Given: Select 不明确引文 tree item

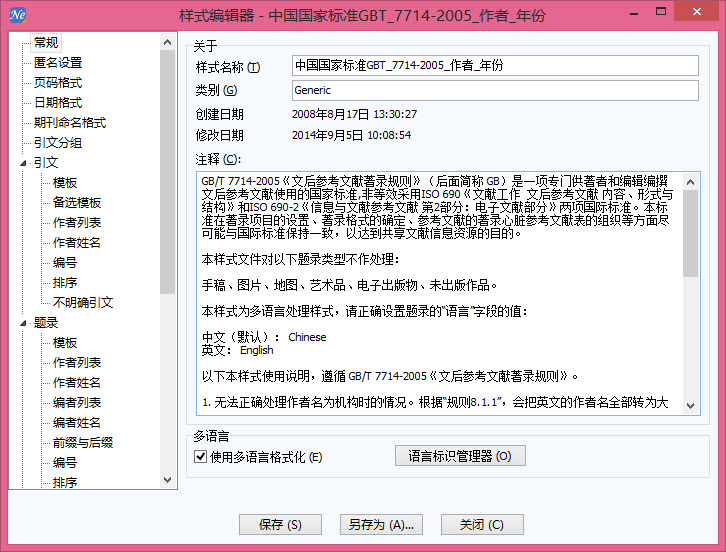Looking at the screenshot, I should coord(83,302).
